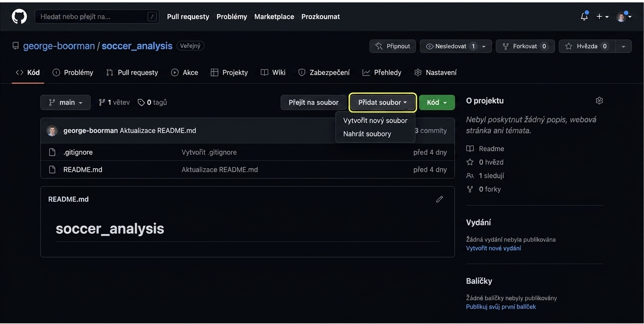Screen dimensions: 644x324
Task: Edit README with the pencil icon
Action: click(439, 199)
